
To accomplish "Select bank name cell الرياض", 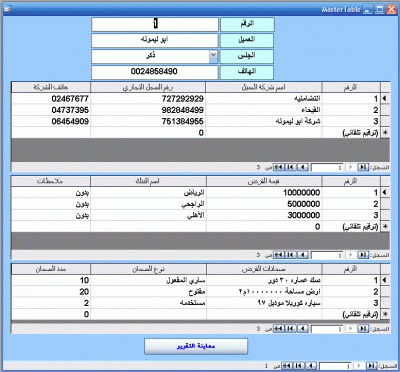I will [x=148, y=192].
